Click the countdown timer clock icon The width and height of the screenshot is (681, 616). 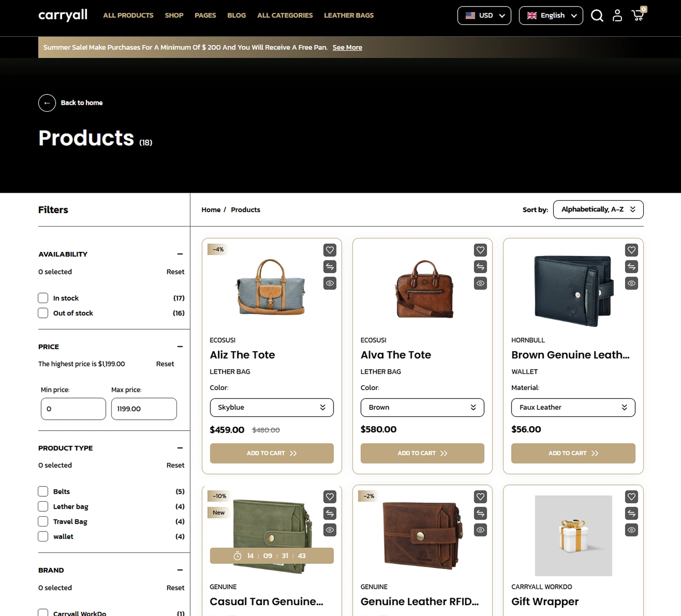point(238,556)
